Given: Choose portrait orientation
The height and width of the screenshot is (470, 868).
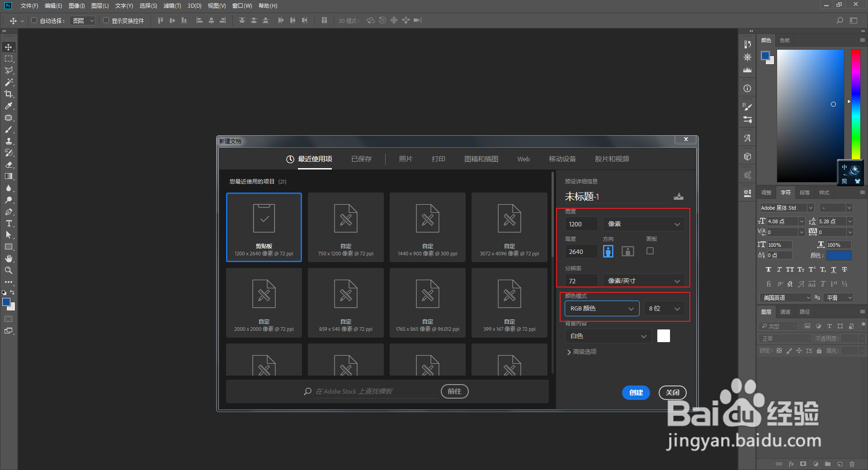Looking at the screenshot, I should 608,251.
